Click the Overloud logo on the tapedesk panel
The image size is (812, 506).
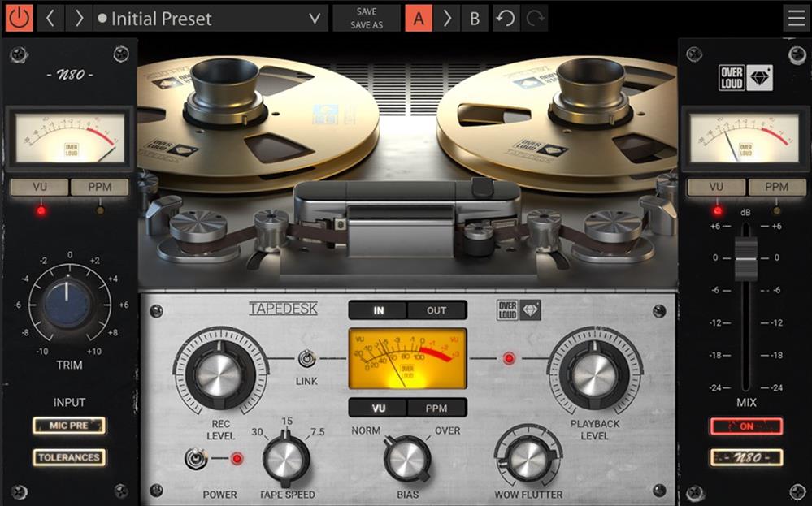[x=519, y=310]
